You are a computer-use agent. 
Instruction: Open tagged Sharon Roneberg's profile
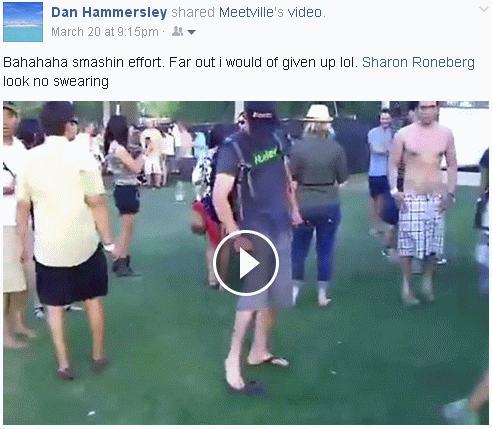[418, 62]
